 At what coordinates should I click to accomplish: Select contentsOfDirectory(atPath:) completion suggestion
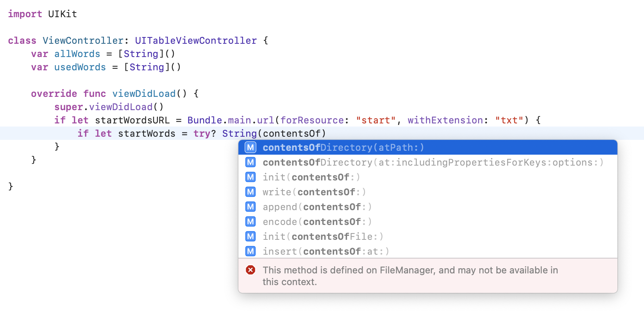tap(343, 148)
